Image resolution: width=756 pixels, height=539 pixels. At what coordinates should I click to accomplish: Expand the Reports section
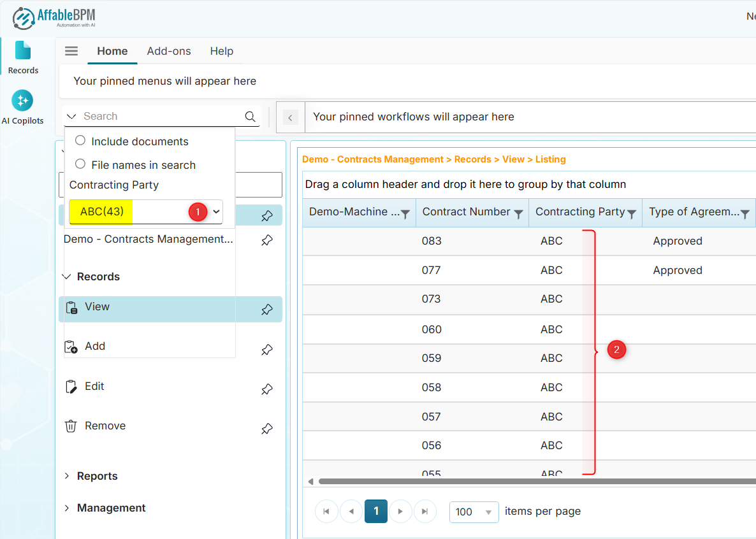click(97, 476)
